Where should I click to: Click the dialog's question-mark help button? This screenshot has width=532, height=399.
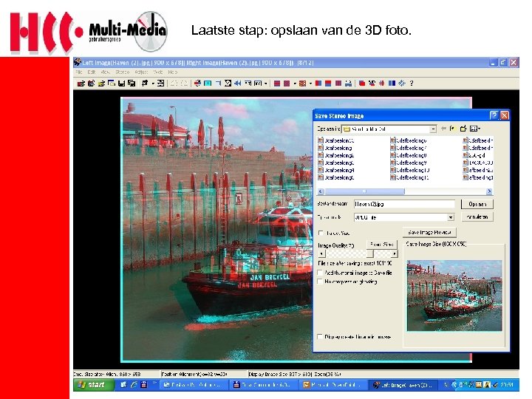coord(494,115)
